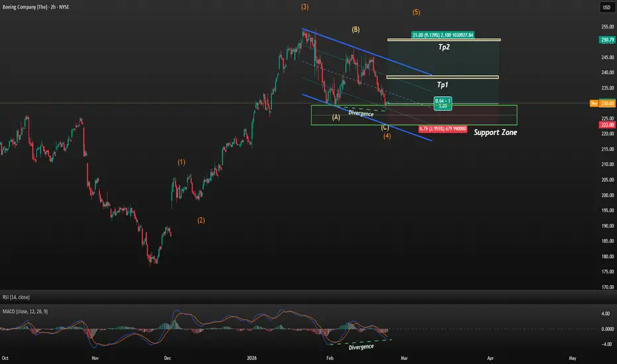Screen dimensions: 617x364
Task: Click the 4.00 MACD scale value
Action: [x=606, y=314]
